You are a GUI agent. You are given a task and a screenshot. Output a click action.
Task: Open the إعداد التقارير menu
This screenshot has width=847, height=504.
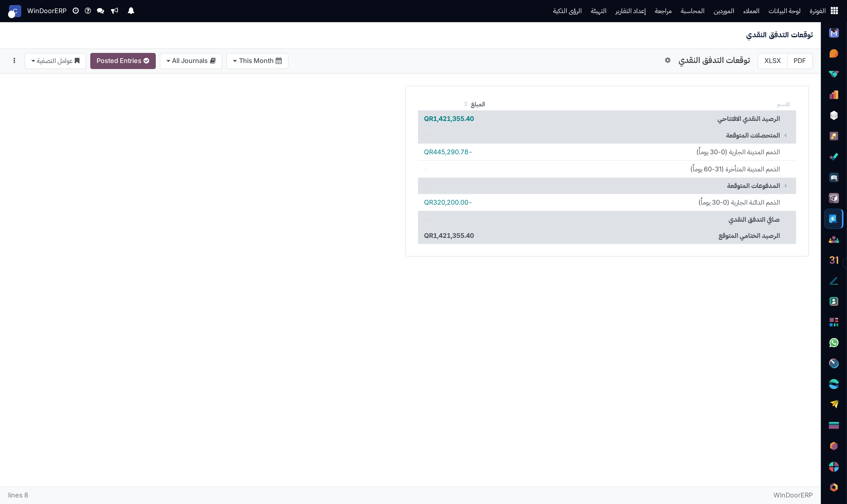click(x=630, y=11)
